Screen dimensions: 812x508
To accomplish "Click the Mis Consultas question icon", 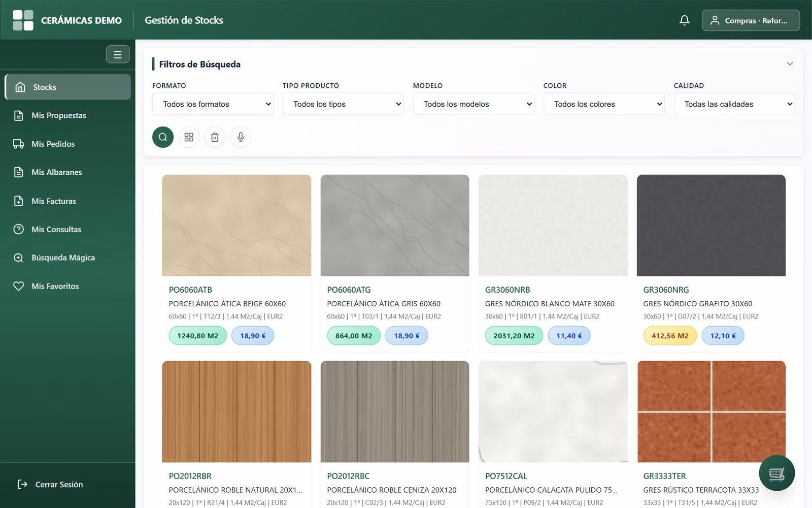I will click(19, 229).
